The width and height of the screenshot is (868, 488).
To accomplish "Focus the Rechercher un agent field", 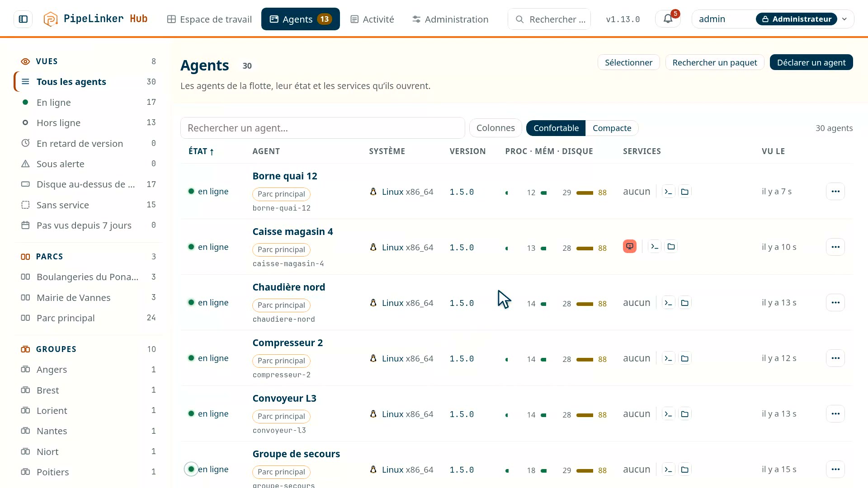I will 322,128.
